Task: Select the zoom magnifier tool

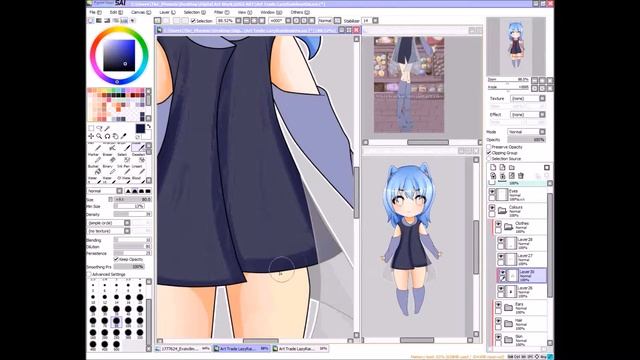Action: coord(99,136)
